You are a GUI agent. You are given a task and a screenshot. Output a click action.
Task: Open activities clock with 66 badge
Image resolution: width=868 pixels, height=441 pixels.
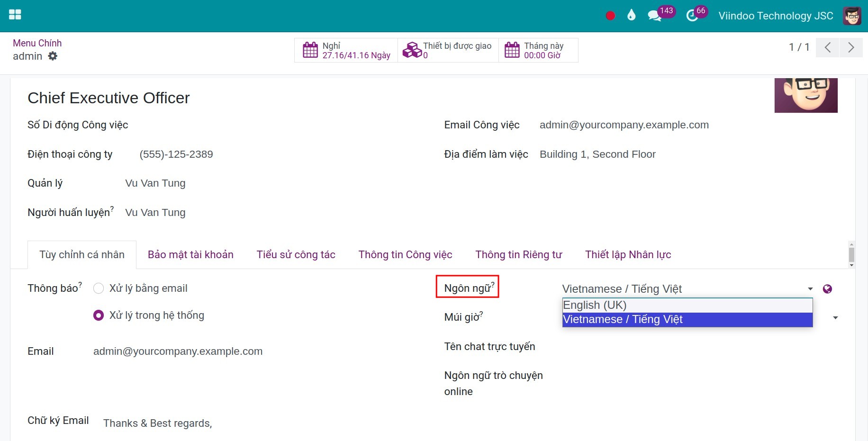pyautogui.click(x=696, y=14)
